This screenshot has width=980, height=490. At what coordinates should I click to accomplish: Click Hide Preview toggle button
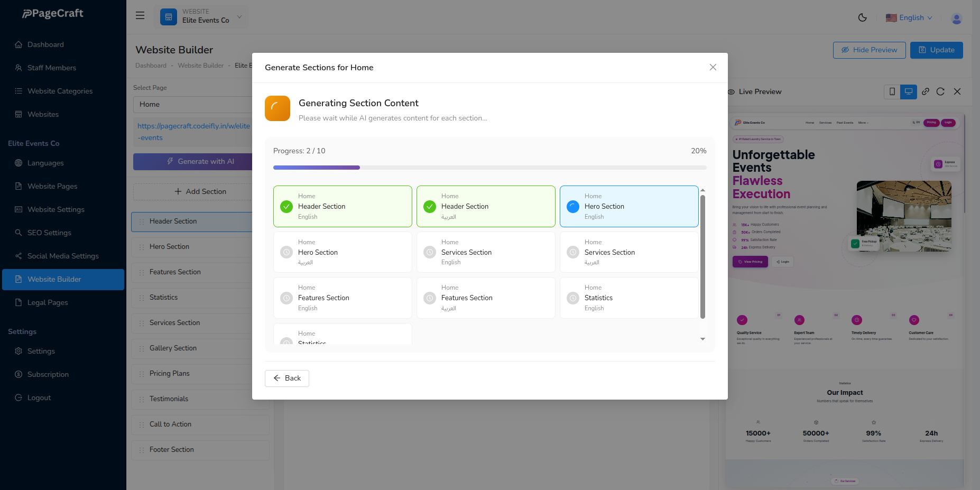coord(869,50)
